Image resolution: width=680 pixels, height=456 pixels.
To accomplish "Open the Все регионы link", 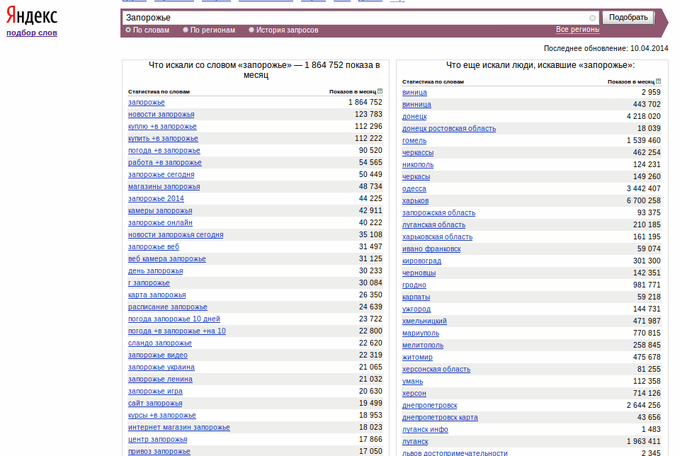I will (x=577, y=30).
